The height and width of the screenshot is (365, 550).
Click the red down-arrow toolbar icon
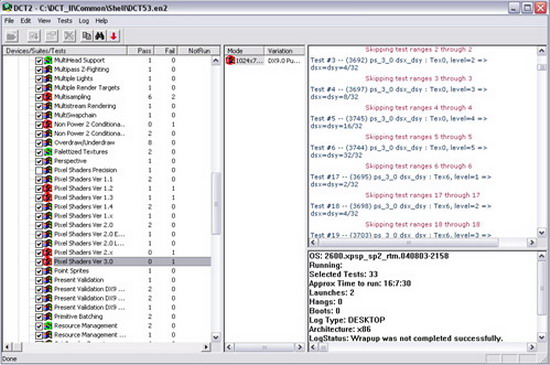click(114, 36)
